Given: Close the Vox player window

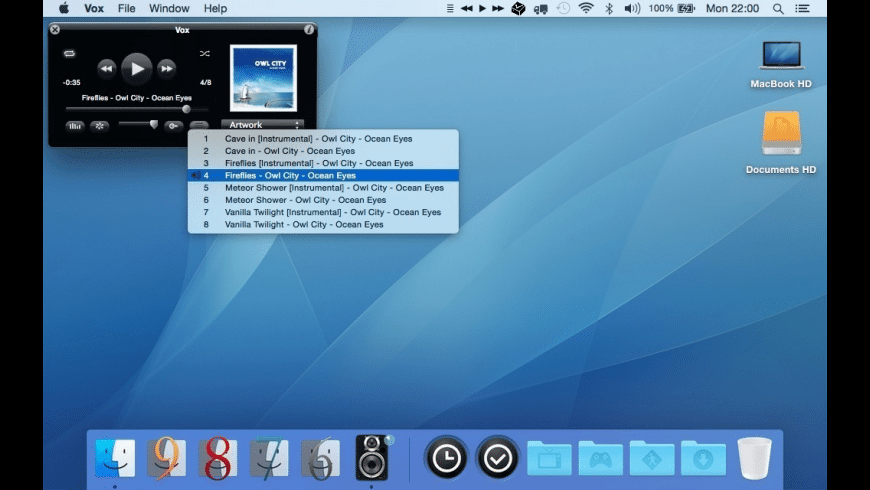Looking at the screenshot, I should coord(54,29).
